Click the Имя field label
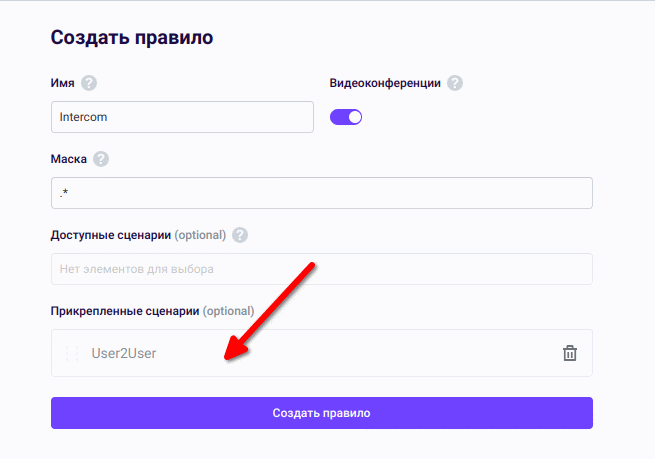Viewport: 655px width, 459px height. [x=62, y=83]
